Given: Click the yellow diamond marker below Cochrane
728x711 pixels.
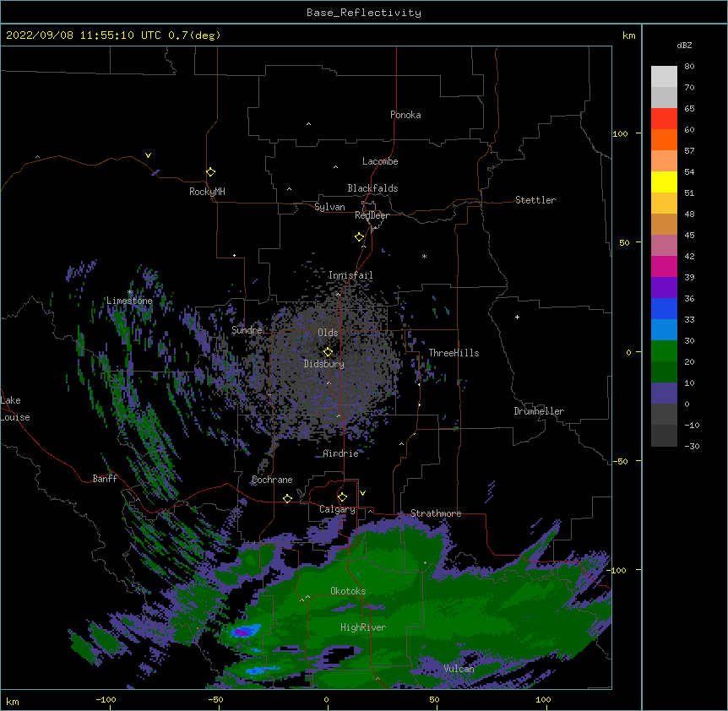Looking at the screenshot, I should [287, 498].
